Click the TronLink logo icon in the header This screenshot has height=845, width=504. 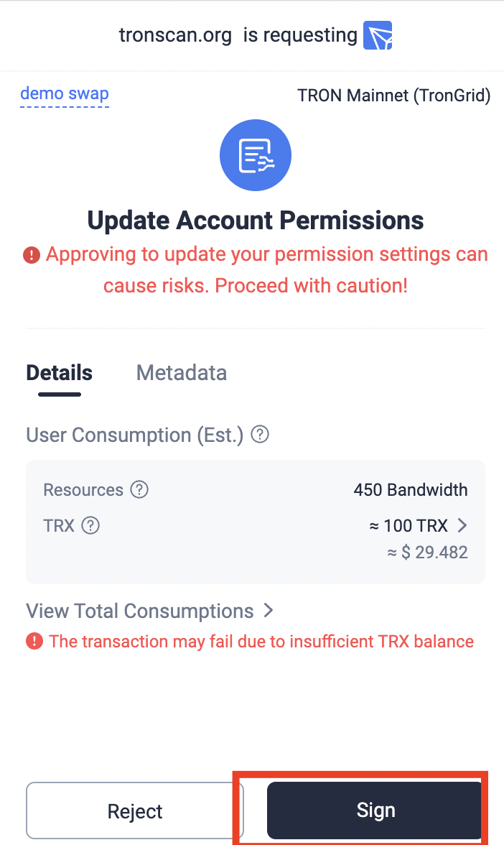[x=378, y=35]
